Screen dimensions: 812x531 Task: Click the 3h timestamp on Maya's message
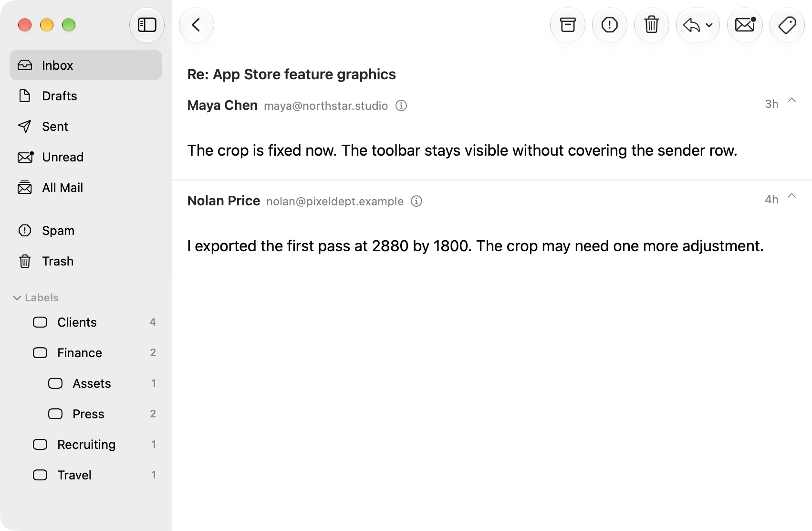(771, 104)
